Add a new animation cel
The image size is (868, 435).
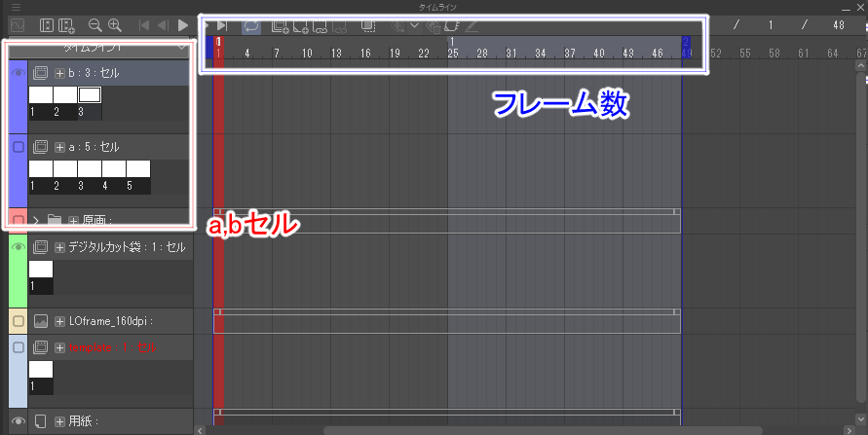click(x=301, y=26)
